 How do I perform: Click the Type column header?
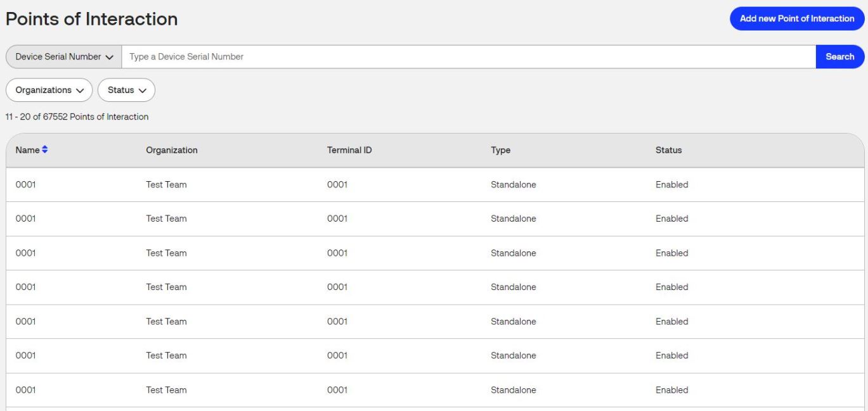point(500,150)
